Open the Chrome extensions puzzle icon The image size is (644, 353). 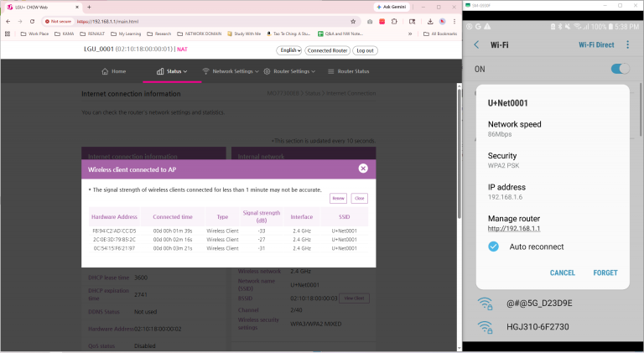(x=394, y=21)
